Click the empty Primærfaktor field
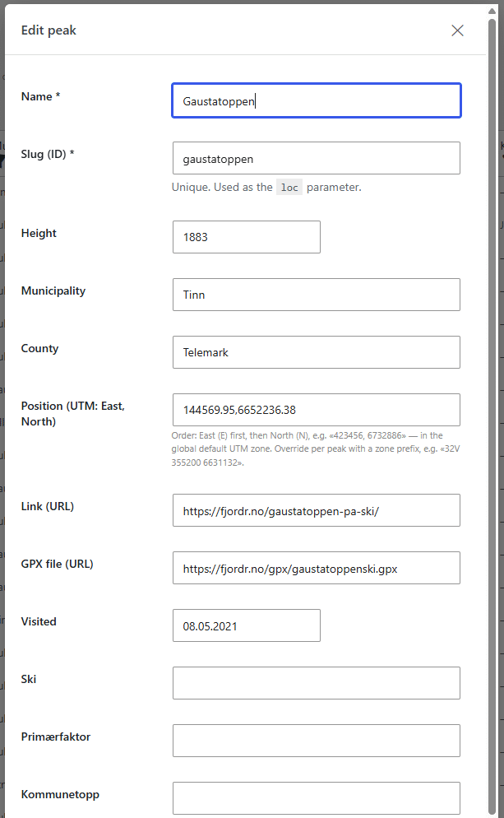 click(x=317, y=741)
